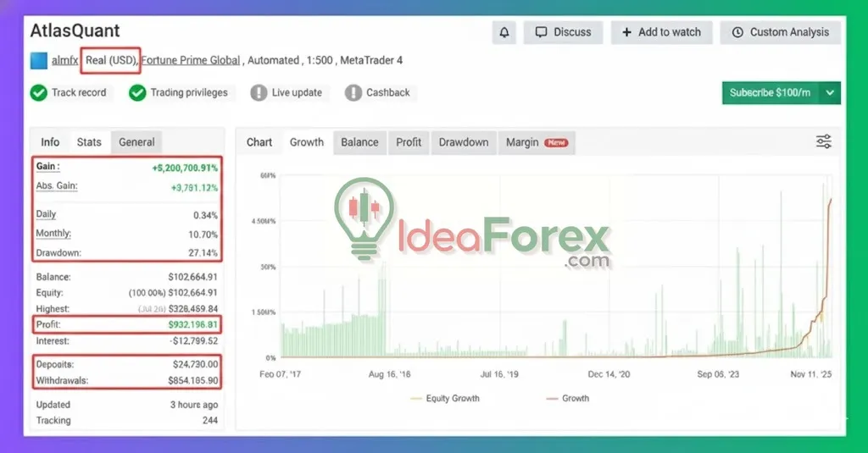Viewport: 868px width, 453px height.
Task: Click the Profit $932,196.81 value
Action: click(x=192, y=324)
